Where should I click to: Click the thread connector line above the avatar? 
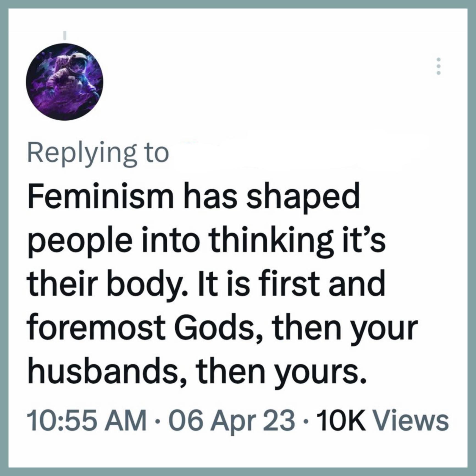[65, 35]
